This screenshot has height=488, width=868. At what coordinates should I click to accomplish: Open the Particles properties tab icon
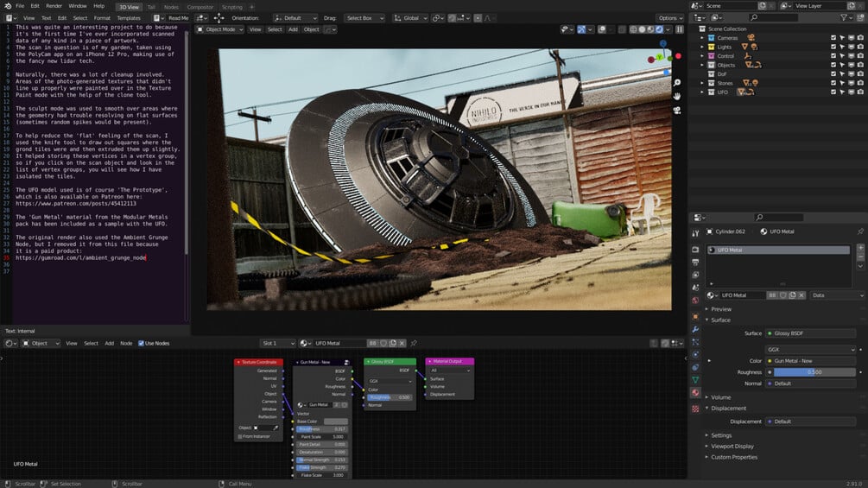coord(695,342)
